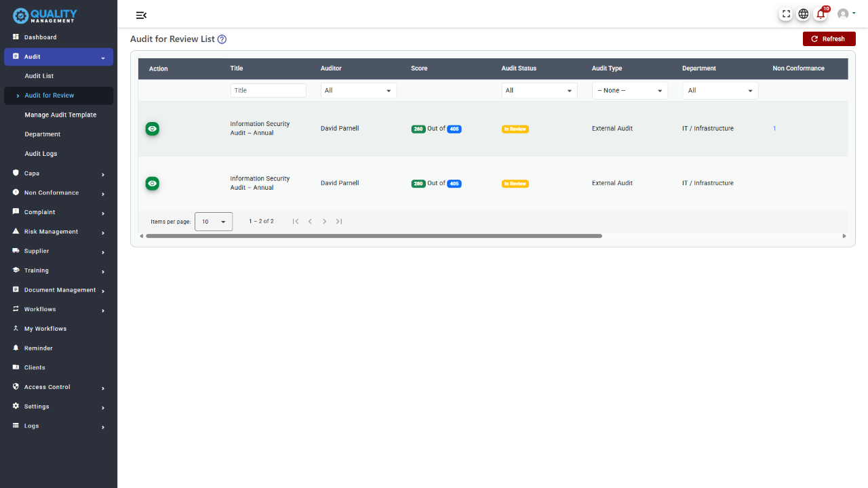
Task: View the audit scored 280 via eye icon
Action: 153,184
